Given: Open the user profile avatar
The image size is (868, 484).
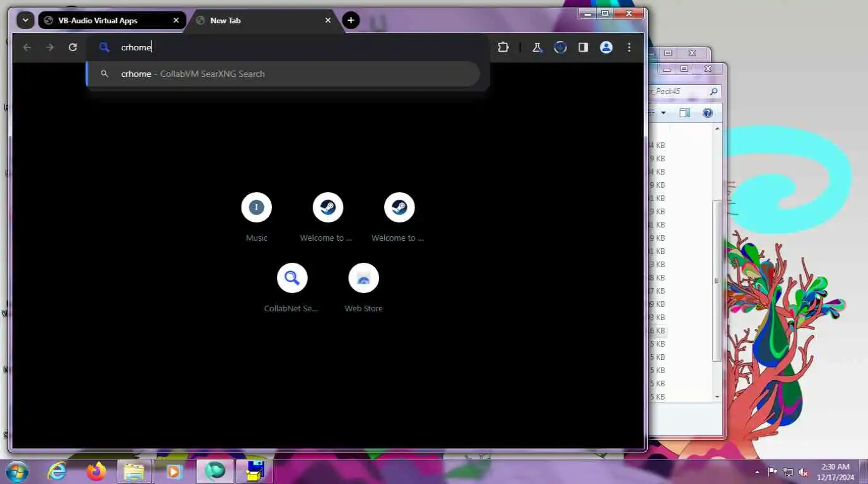Looking at the screenshot, I should pos(606,47).
